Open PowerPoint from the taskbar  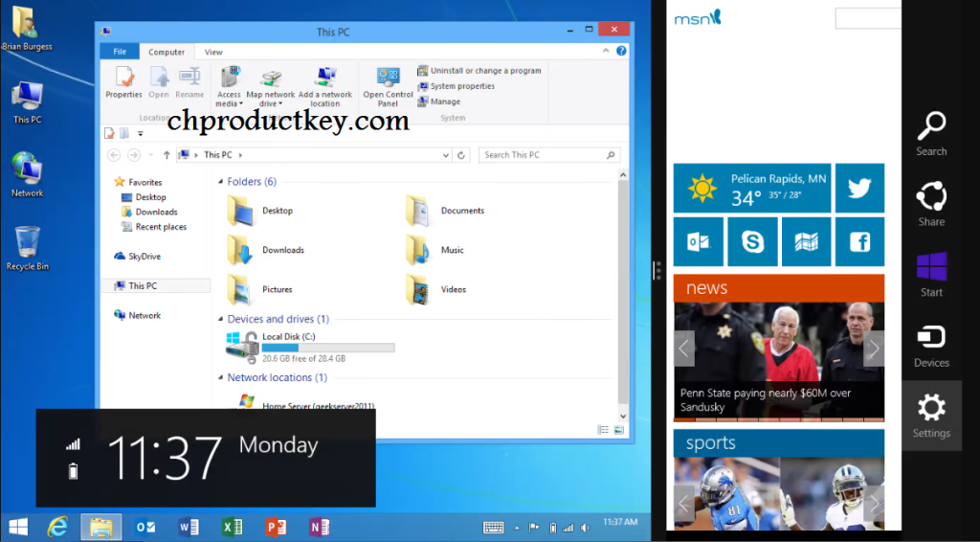(x=275, y=528)
